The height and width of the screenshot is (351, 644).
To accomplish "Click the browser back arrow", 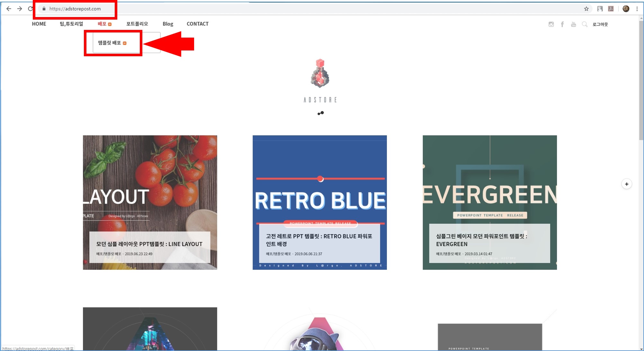I will [9, 9].
